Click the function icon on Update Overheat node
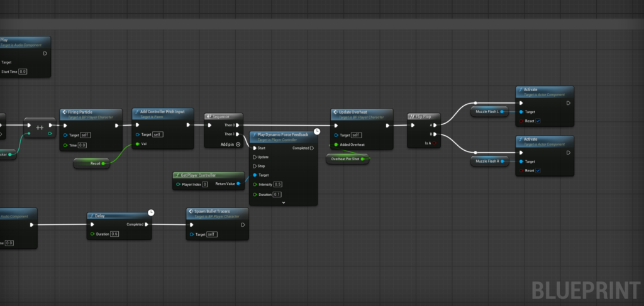The width and height of the screenshot is (644, 306). [335, 112]
